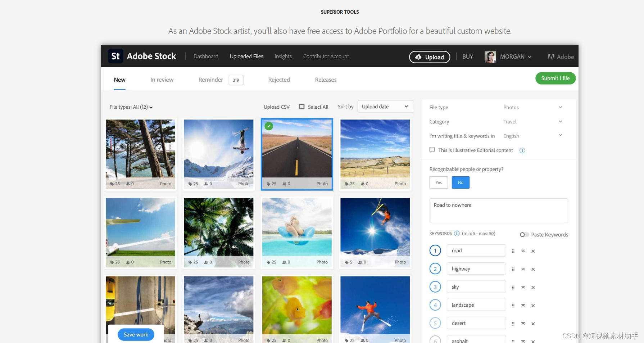The height and width of the screenshot is (343, 644).
Task: Click the 'landscape' keyword input field
Action: coord(476,305)
